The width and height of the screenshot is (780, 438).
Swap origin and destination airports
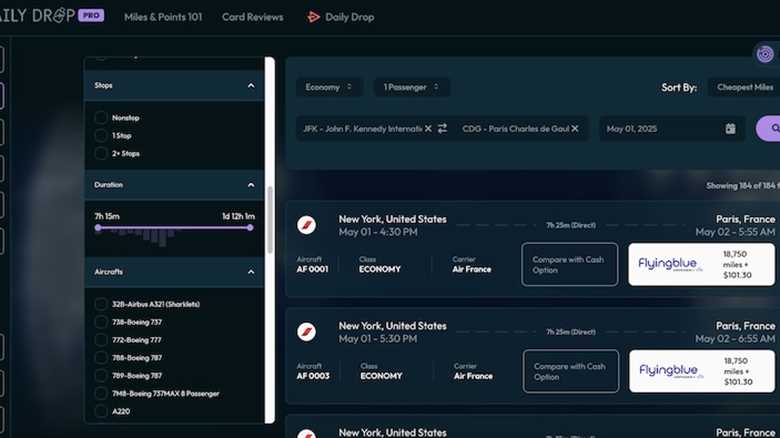(442, 128)
